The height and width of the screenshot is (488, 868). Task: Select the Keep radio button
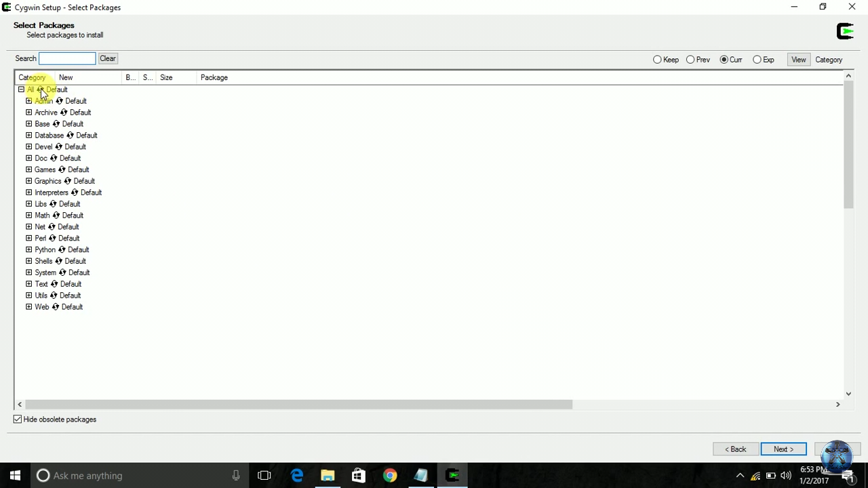pos(666,60)
